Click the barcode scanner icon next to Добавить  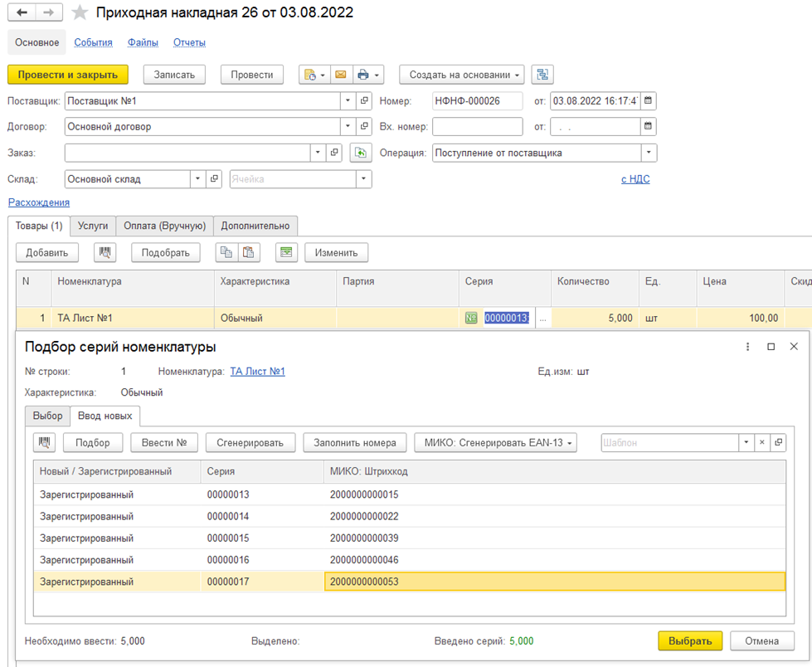point(105,253)
